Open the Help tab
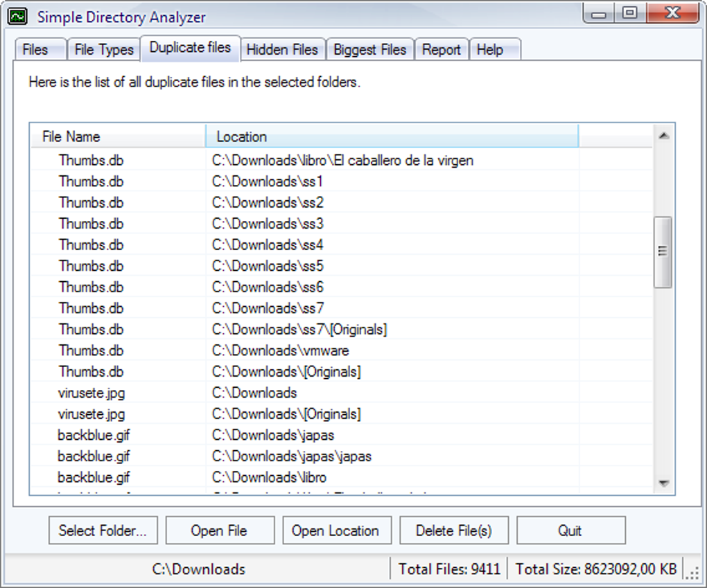This screenshot has height=588, width=707. [x=493, y=49]
